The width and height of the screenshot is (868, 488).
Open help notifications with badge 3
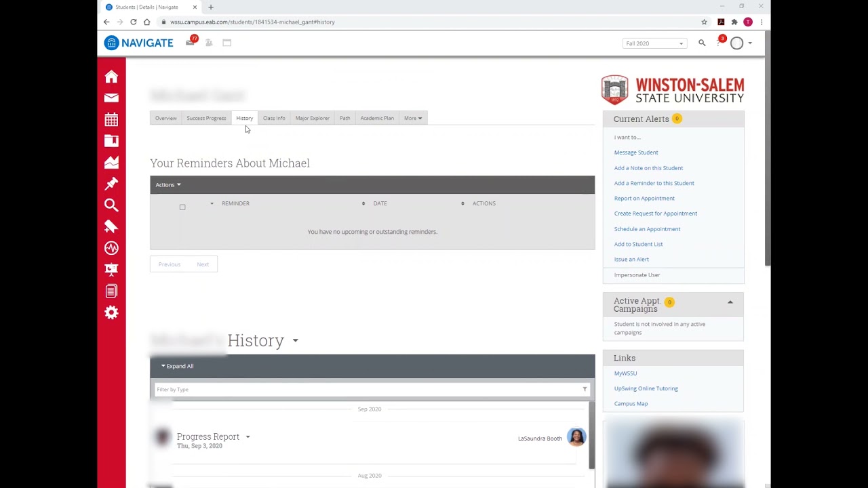point(720,42)
